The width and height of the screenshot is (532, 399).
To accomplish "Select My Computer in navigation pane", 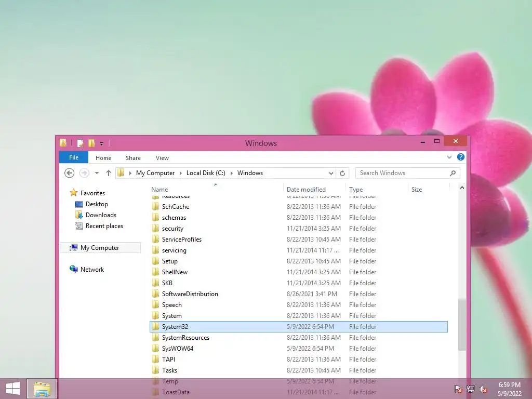I will pyautogui.click(x=100, y=248).
